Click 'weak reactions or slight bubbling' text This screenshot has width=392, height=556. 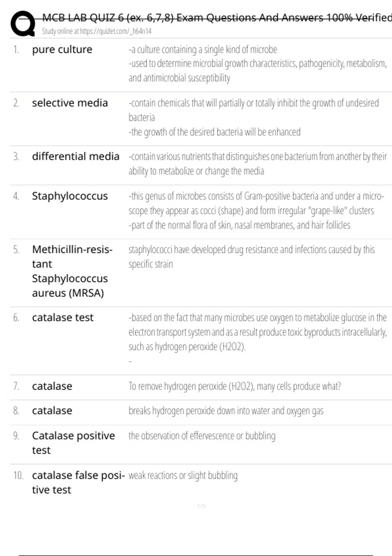(183, 475)
